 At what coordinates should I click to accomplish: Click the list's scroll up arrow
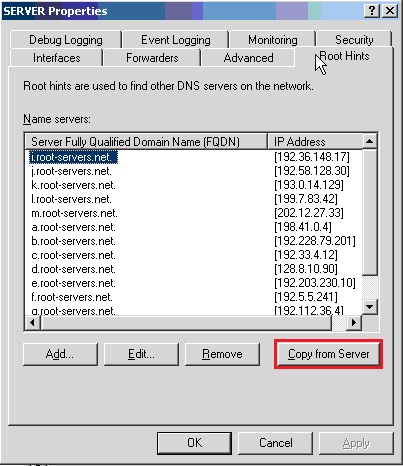(369, 141)
